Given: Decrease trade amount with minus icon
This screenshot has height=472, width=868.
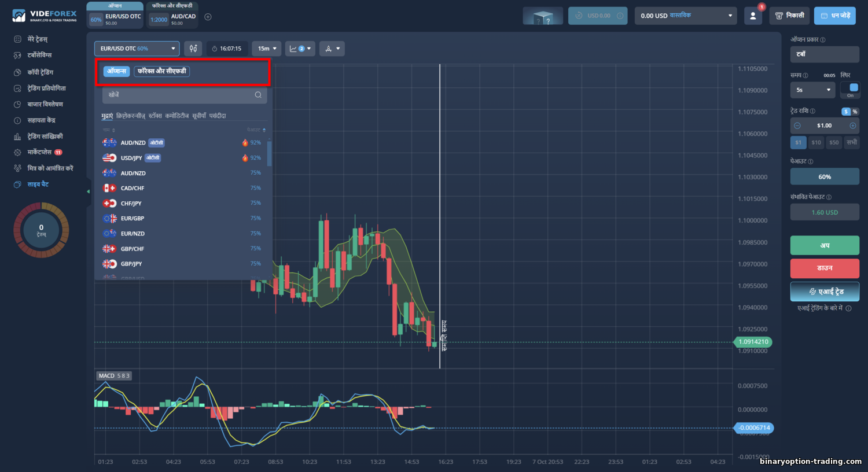Looking at the screenshot, I should tap(797, 126).
